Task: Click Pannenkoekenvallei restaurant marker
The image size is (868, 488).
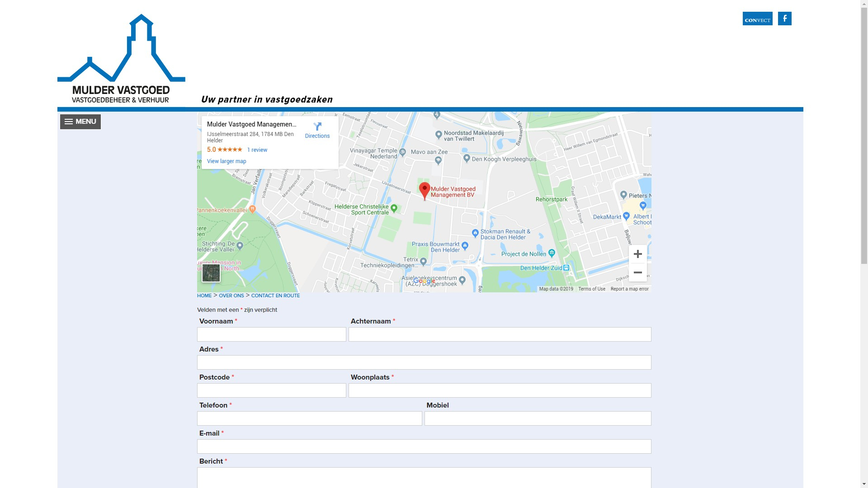Action: [x=252, y=209]
